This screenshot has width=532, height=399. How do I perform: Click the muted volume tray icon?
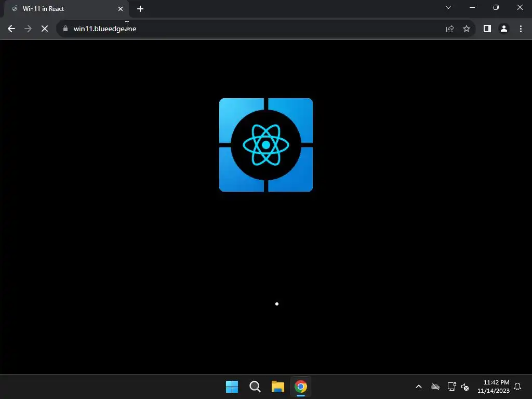pos(465,387)
